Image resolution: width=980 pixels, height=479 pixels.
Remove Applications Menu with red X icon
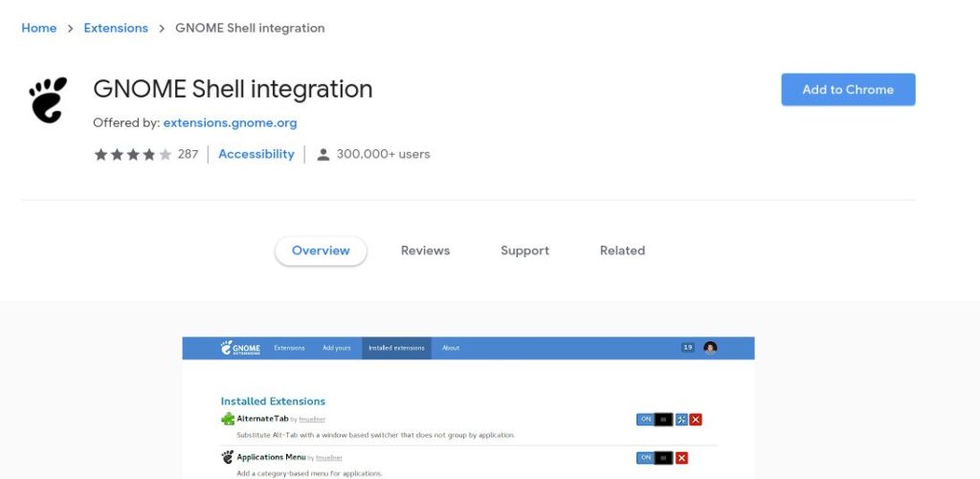[x=681, y=458]
